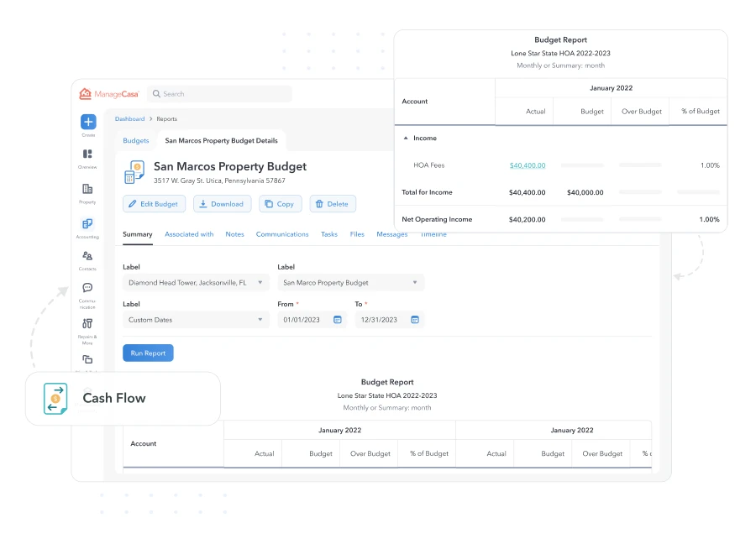This screenshot has width=756, height=544.
Task: Collapse the Income section in Budget Report
Action: point(406,139)
